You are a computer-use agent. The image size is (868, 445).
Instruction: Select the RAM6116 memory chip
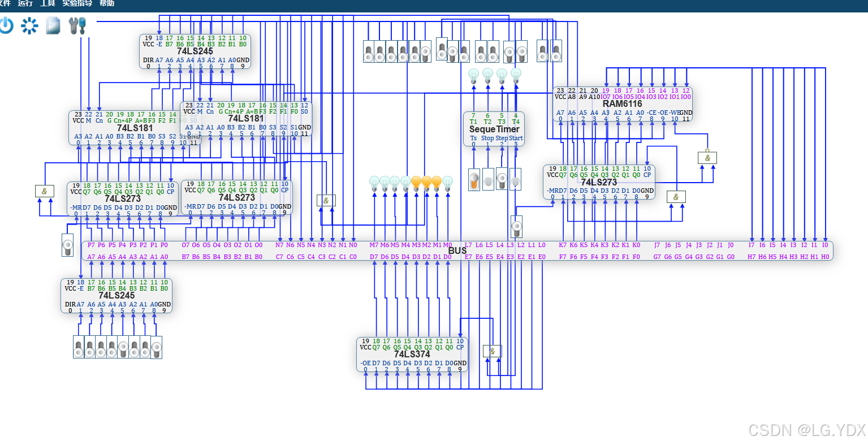[x=622, y=104]
